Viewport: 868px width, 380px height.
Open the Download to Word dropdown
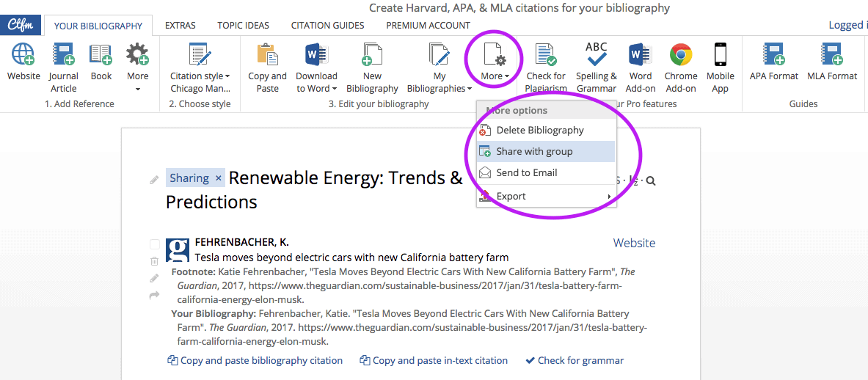coord(316,82)
